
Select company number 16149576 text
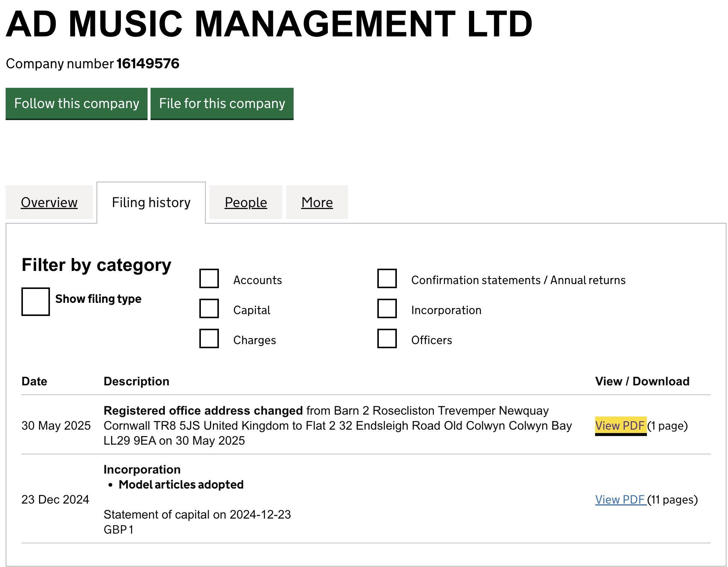coord(148,63)
